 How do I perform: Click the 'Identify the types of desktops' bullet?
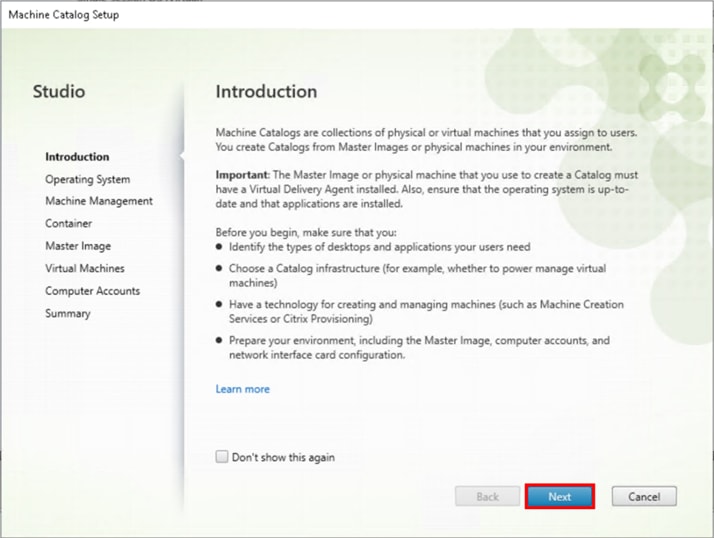[x=379, y=247]
